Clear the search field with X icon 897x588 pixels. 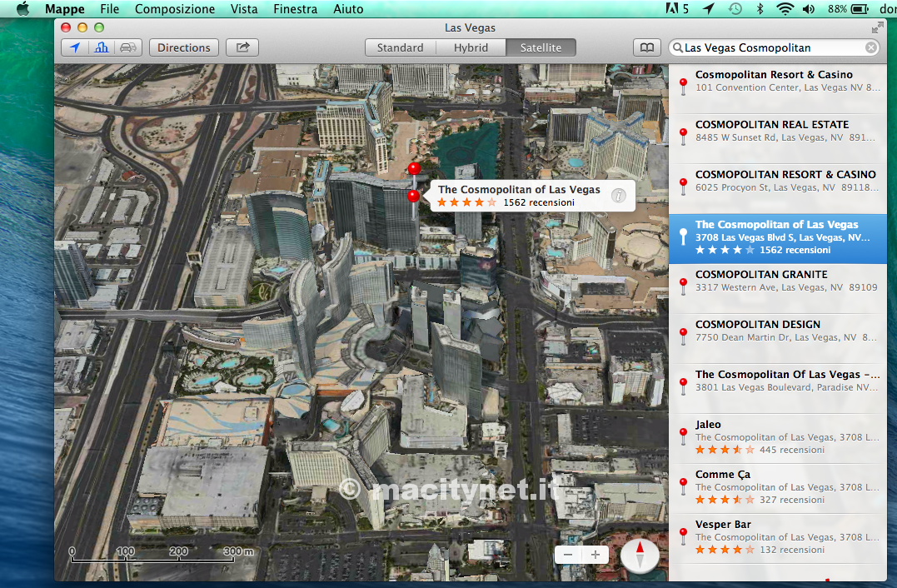click(x=870, y=47)
